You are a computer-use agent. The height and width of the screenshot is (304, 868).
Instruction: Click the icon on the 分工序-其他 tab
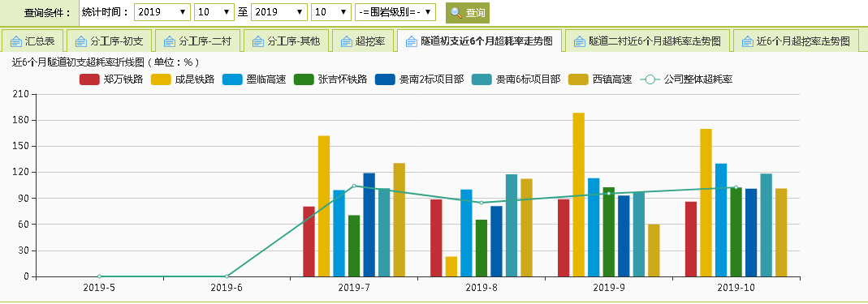point(258,41)
